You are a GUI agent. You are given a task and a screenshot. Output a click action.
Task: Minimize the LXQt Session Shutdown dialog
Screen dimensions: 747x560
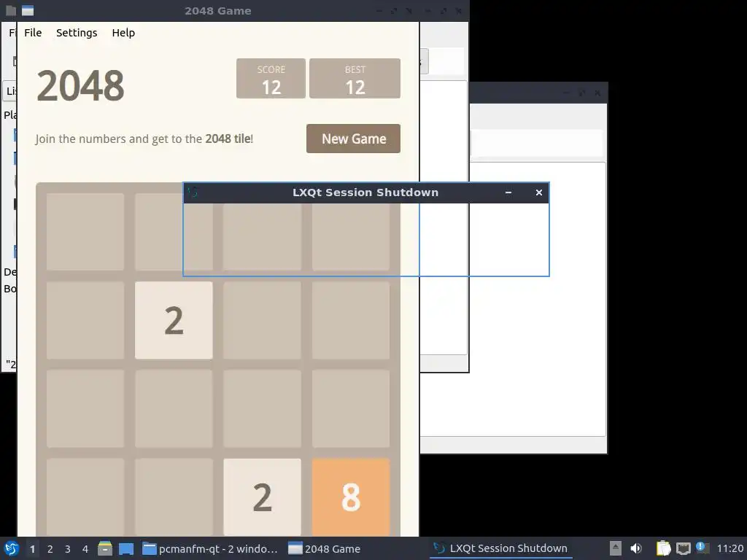coord(508,192)
